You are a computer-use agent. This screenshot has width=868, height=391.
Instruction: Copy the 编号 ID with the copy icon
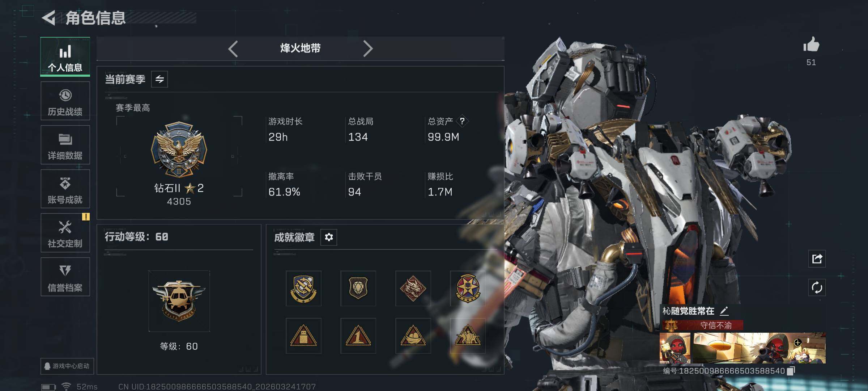[791, 371]
